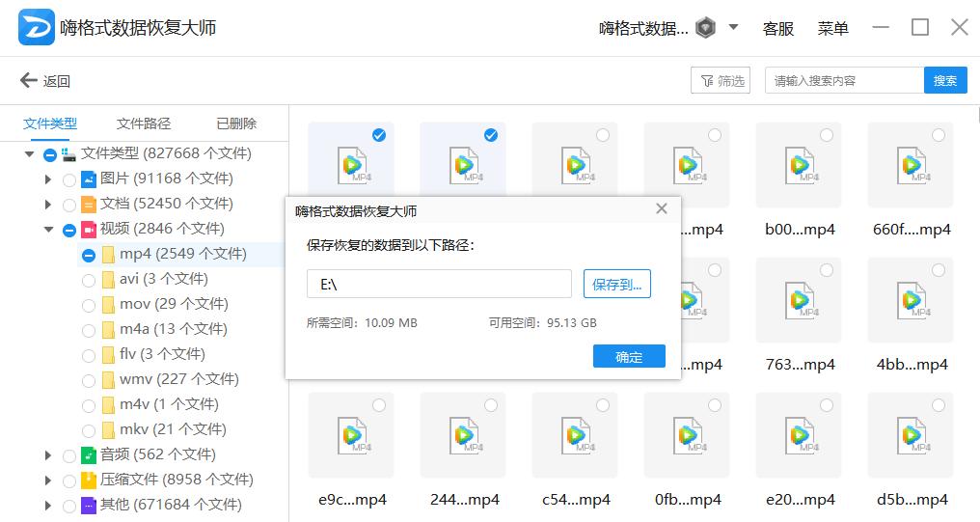Click the 660f....mp4 video file icon
This screenshot has height=522, width=980.
coord(912,165)
